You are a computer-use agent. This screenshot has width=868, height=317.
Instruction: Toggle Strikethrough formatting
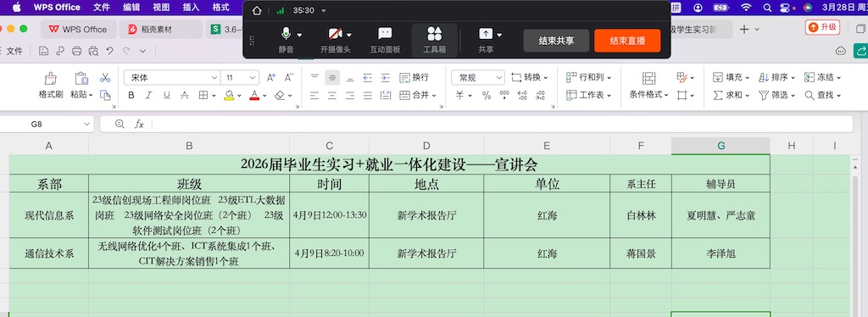[x=185, y=95]
